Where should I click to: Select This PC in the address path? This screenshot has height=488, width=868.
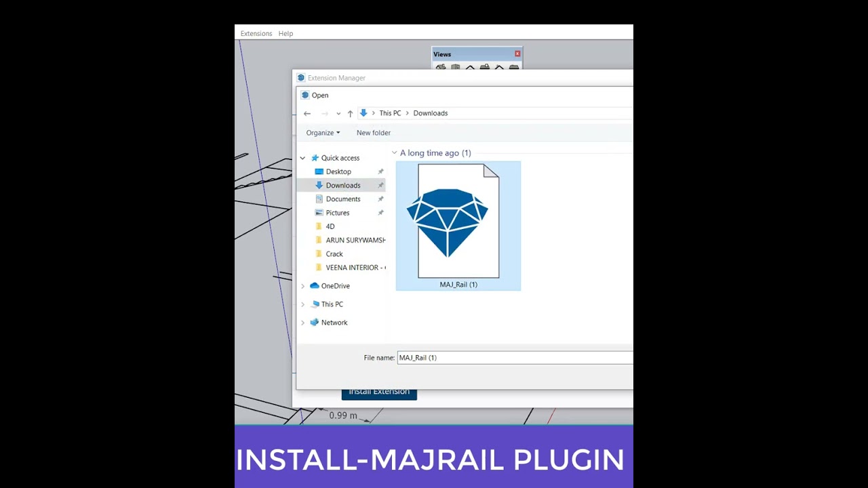[x=390, y=113]
